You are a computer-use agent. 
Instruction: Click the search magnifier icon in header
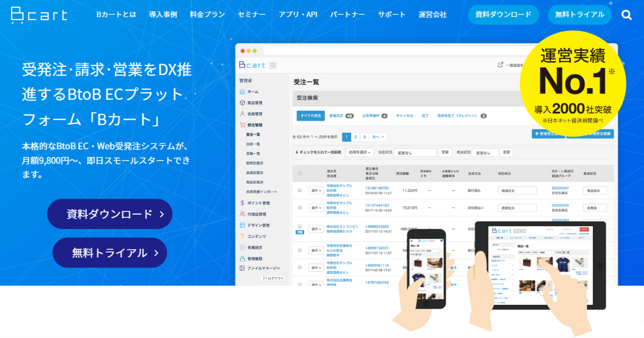626,15
